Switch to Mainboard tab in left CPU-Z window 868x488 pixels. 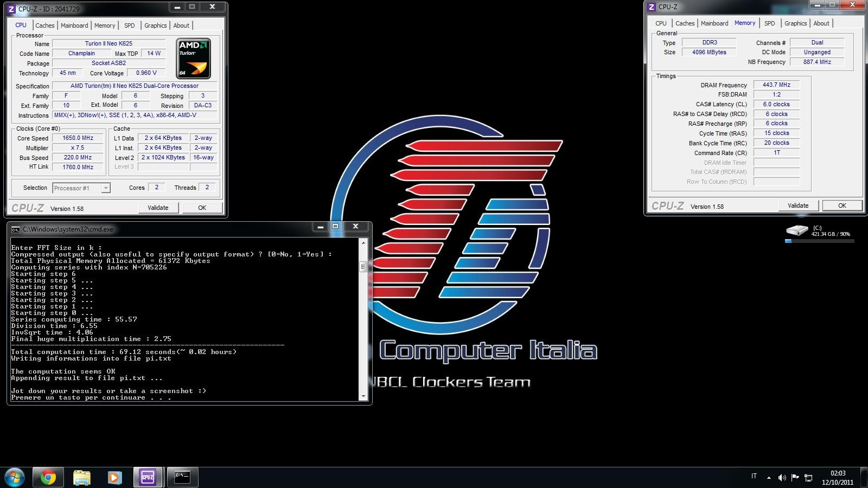coord(74,25)
